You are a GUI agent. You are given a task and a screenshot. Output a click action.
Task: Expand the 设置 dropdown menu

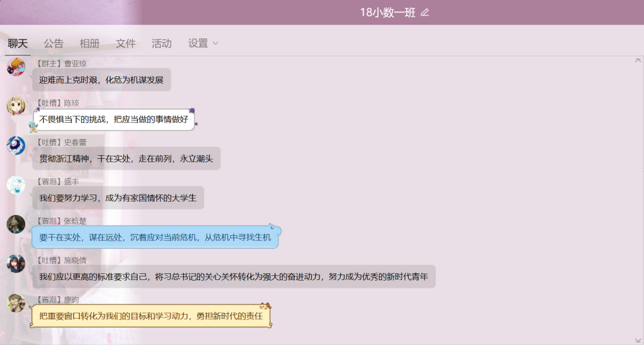[203, 43]
